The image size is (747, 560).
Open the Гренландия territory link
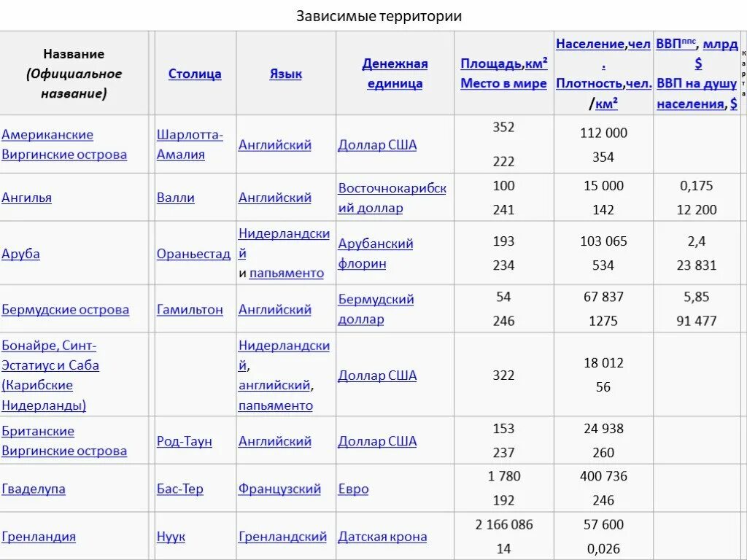pos(39,536)
